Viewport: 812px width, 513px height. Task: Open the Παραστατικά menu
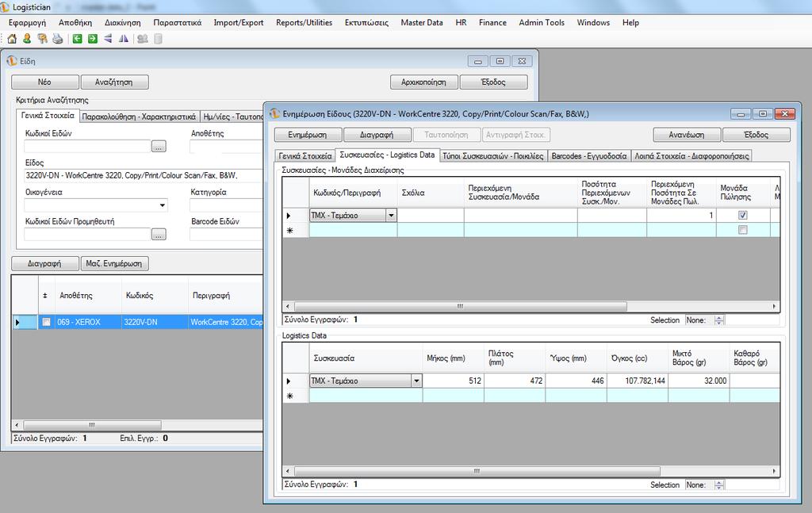click(x=177, y=23)
